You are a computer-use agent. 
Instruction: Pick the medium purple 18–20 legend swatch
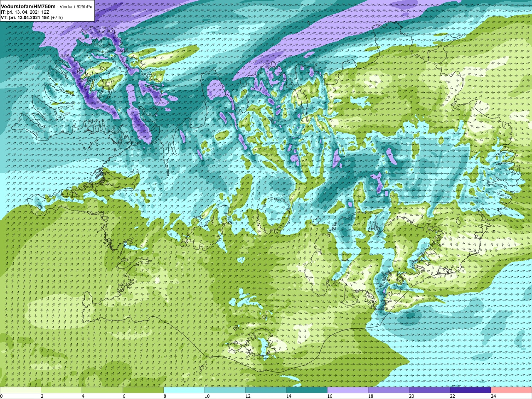pyautogui.click(x=389, y=390)
